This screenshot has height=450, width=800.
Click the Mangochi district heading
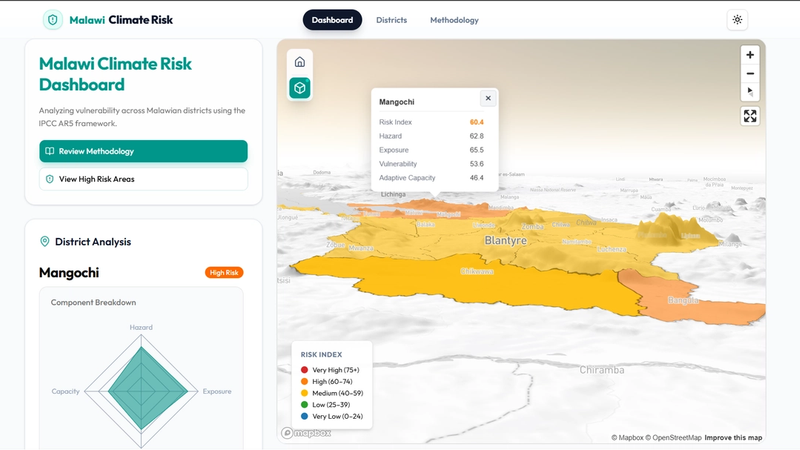[x=69, y=272]
